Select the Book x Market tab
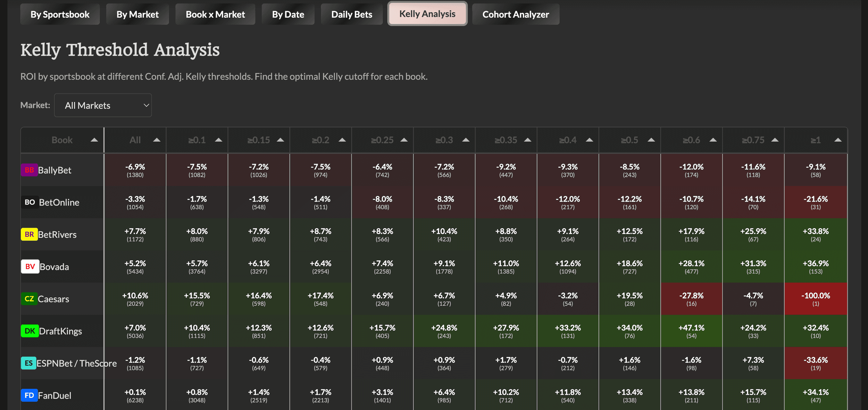Viewport: 868px width, 410px height. (215, 14)
